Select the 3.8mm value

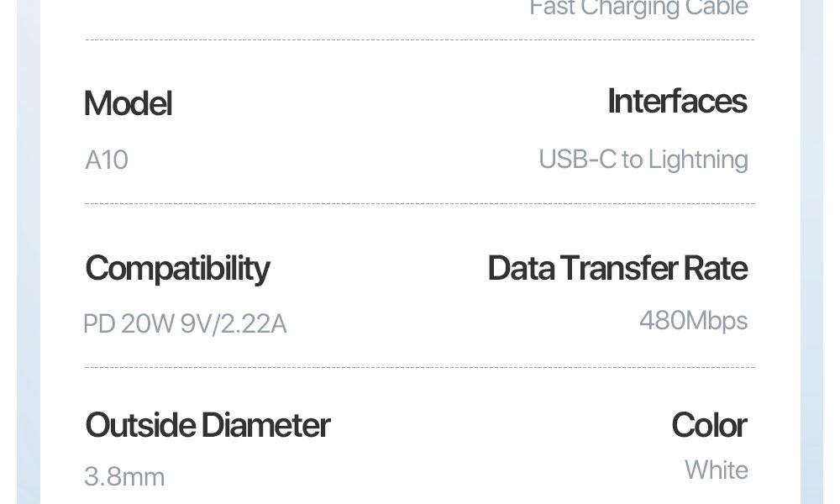tap(124, 476)
